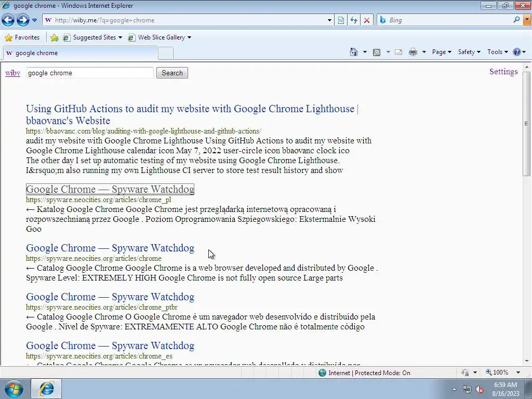This screenshot has width=532, height=399.
Task: Click the Print icon
Action: coord(413,52)
